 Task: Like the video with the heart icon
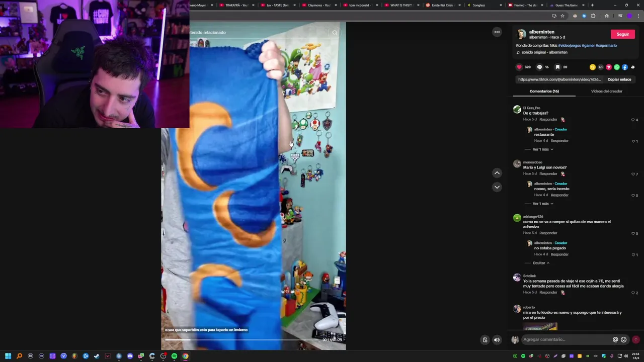519,67
